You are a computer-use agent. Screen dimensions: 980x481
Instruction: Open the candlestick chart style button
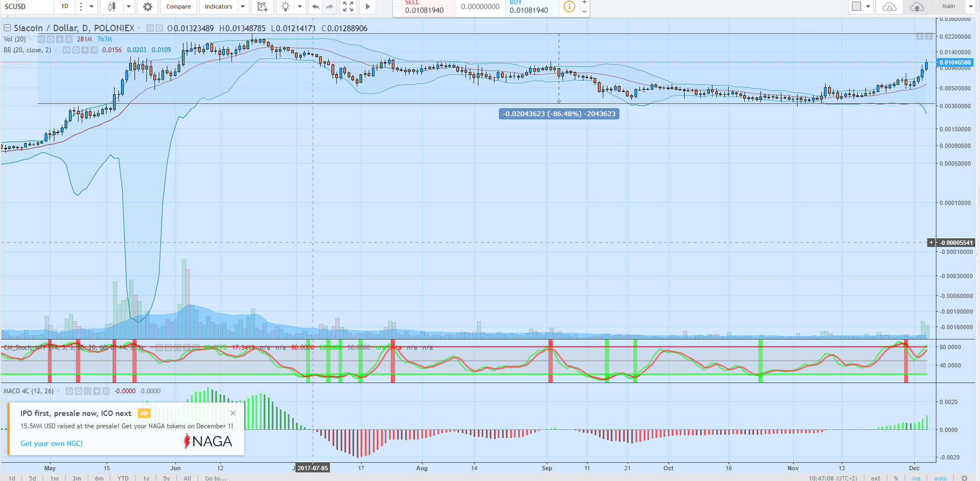pyautogui.click(x=112, y=6)
